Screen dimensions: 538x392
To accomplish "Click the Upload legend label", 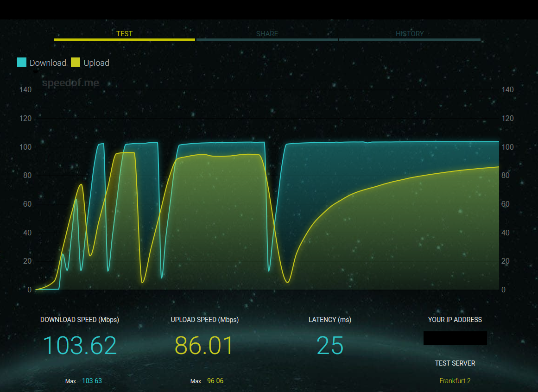I will click(x=96, y=63).
